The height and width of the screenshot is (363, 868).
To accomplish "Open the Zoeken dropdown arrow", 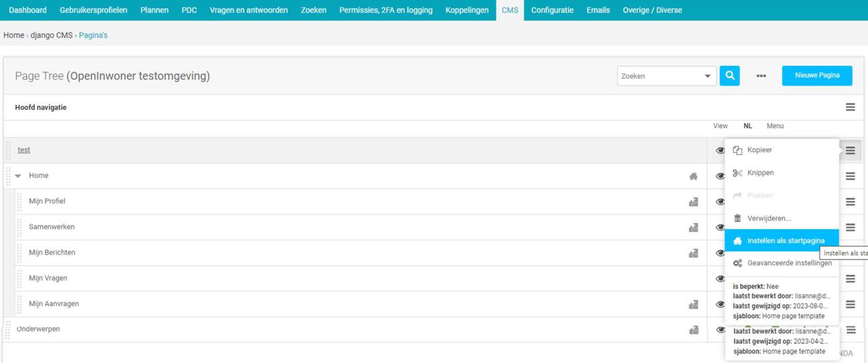I will coord(708,76).
